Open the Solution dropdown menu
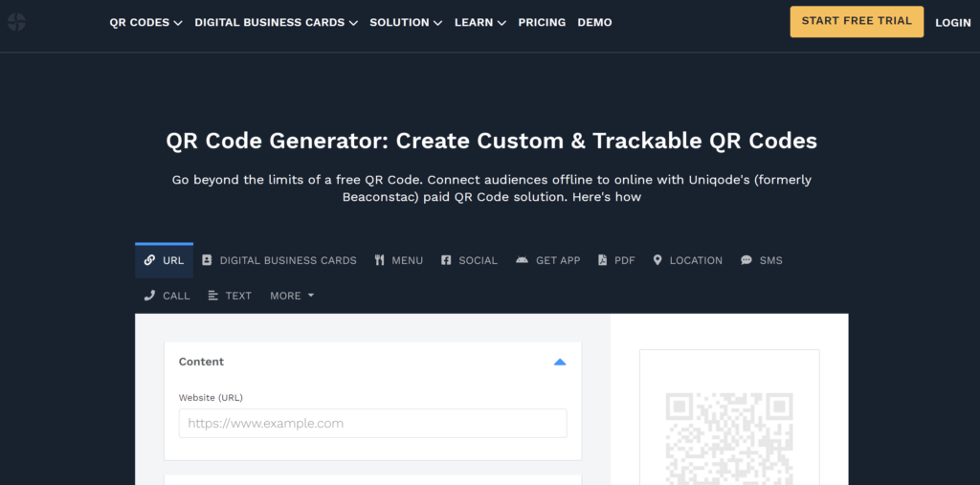 pos(406,23)
